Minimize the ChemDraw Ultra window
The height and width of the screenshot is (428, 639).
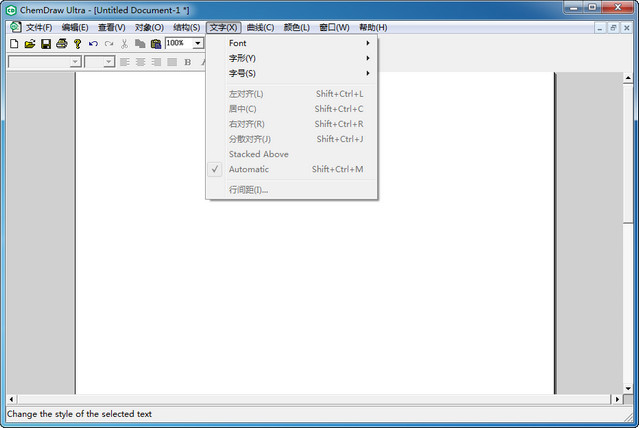(574, 7)
